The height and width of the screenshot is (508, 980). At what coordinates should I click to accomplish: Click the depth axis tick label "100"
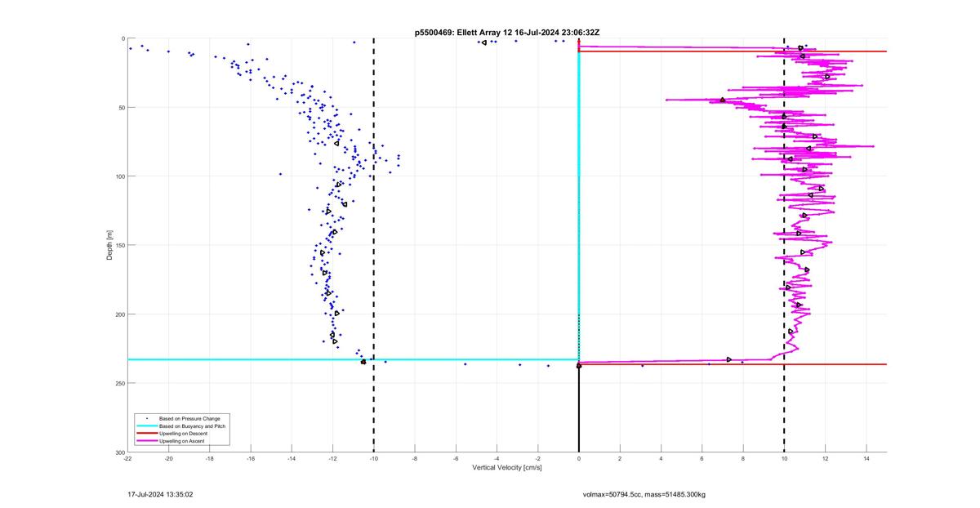(120, 176)
